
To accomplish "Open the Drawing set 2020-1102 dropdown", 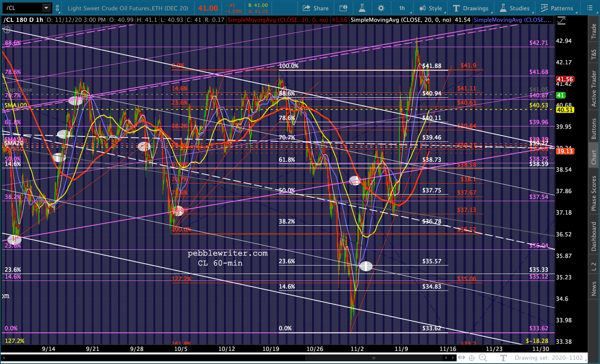I will coord(551,358).
